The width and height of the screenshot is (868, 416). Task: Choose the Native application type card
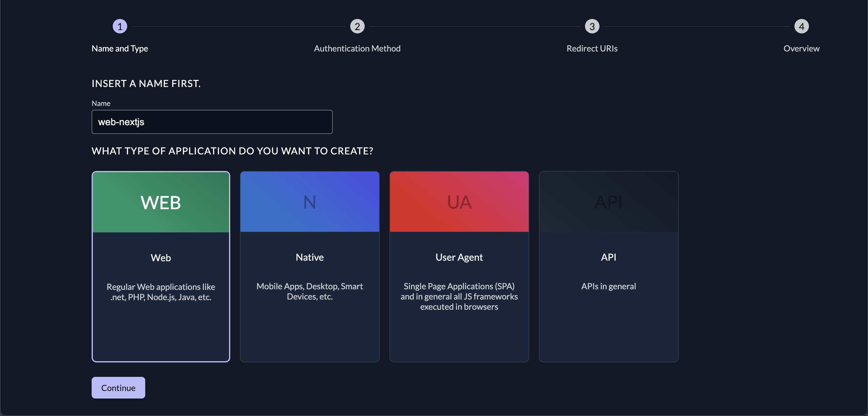(x=310, y=257)
